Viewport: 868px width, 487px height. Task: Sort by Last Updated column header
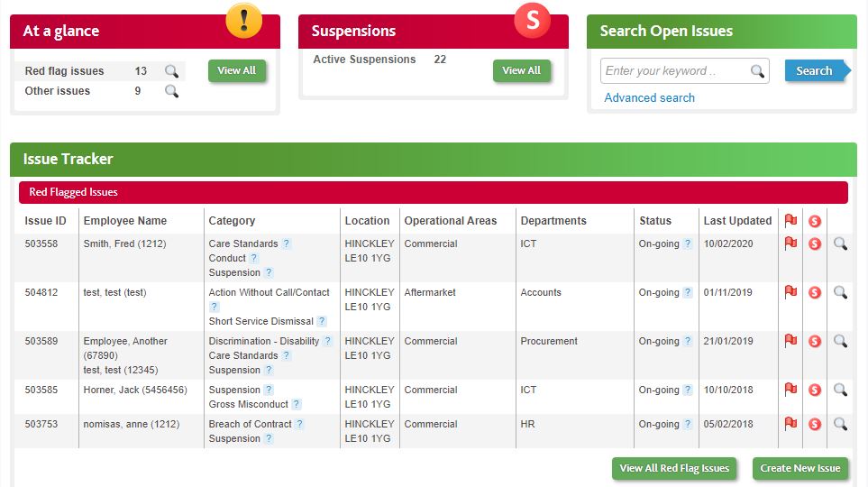(x=737, y=220)
